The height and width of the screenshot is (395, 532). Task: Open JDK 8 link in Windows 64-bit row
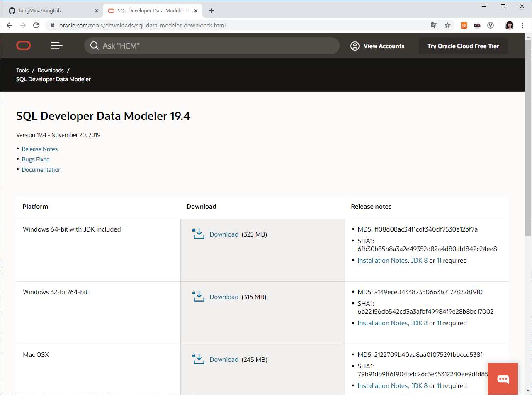419,261
